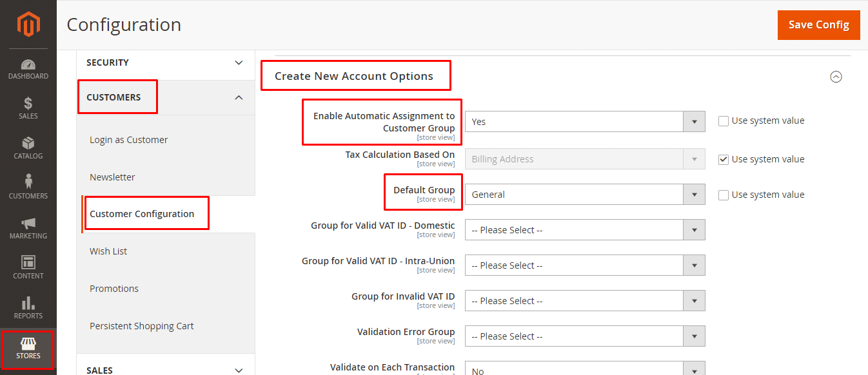Select the Persistent Shopping Cart tab

[142, 326]
